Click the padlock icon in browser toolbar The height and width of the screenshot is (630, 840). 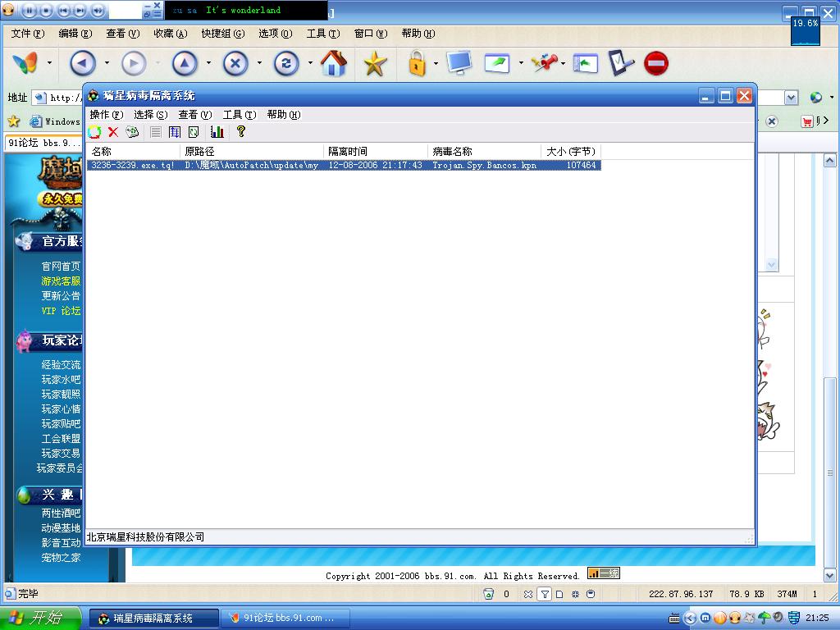[x=418, y=63]
